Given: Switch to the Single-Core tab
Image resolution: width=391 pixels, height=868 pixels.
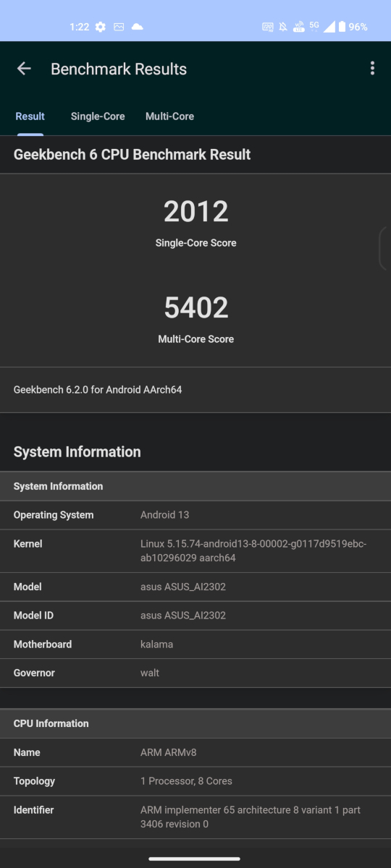Looking at the screenshot, I should click(x=98, y=116).
